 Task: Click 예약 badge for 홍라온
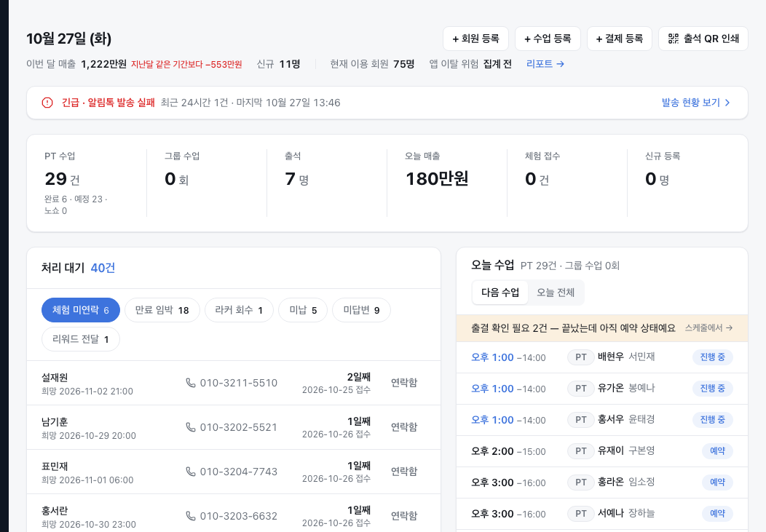tap(718, 483)
